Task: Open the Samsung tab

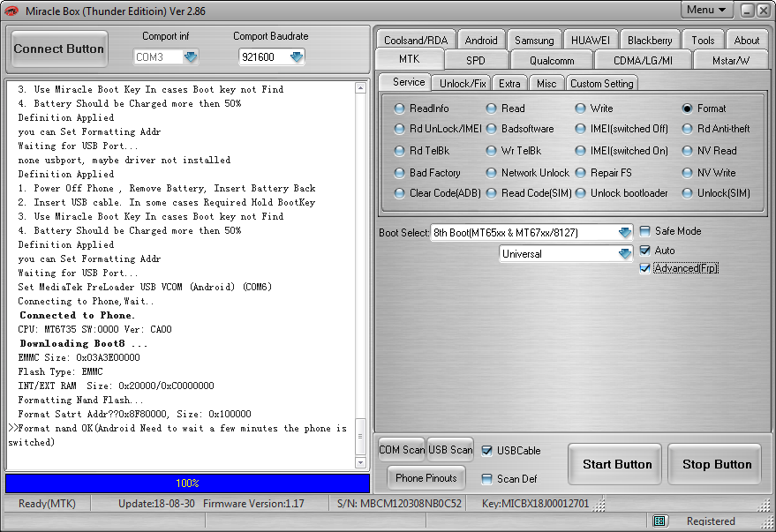Action: [x=534, y=40]
